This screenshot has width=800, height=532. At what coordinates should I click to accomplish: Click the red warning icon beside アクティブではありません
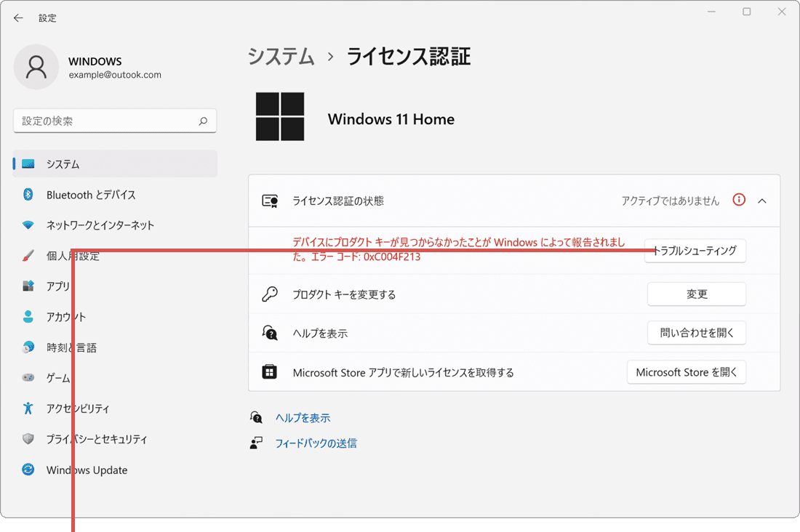click(x=739, y=200)
